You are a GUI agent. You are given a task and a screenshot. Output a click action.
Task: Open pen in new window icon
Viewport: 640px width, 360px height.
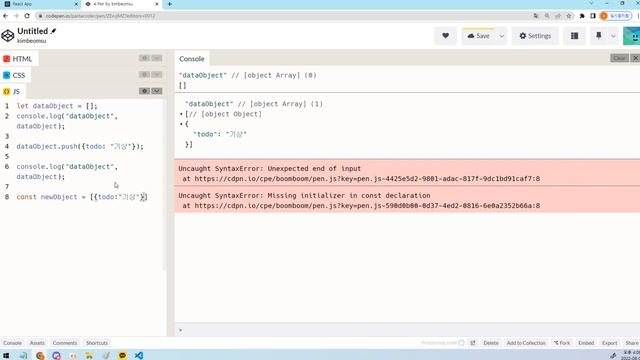pyautogui.click(x=473, y=343)
